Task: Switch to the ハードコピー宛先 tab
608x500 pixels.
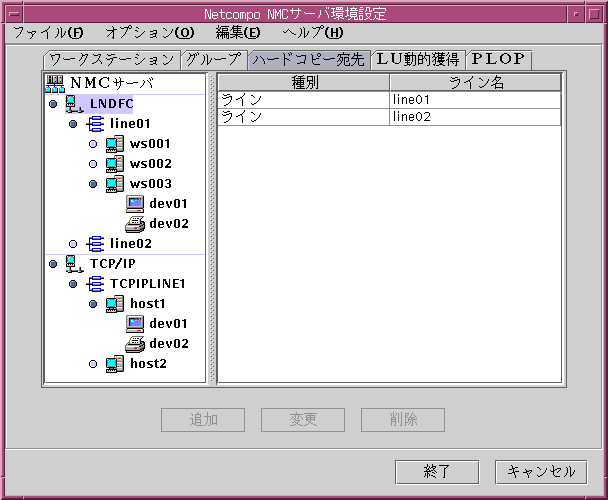Action: [x=309, y=60]
